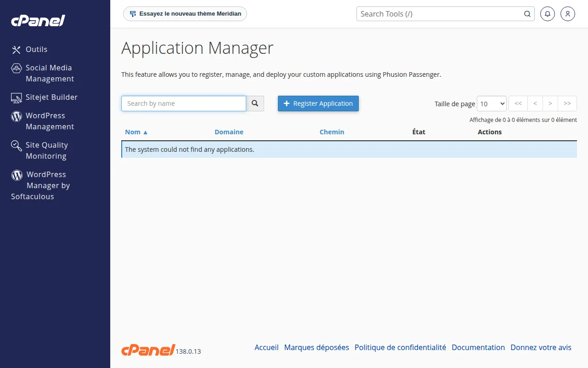Click the Search by name field
588x368 pixels.
click(x=184, y=103)
